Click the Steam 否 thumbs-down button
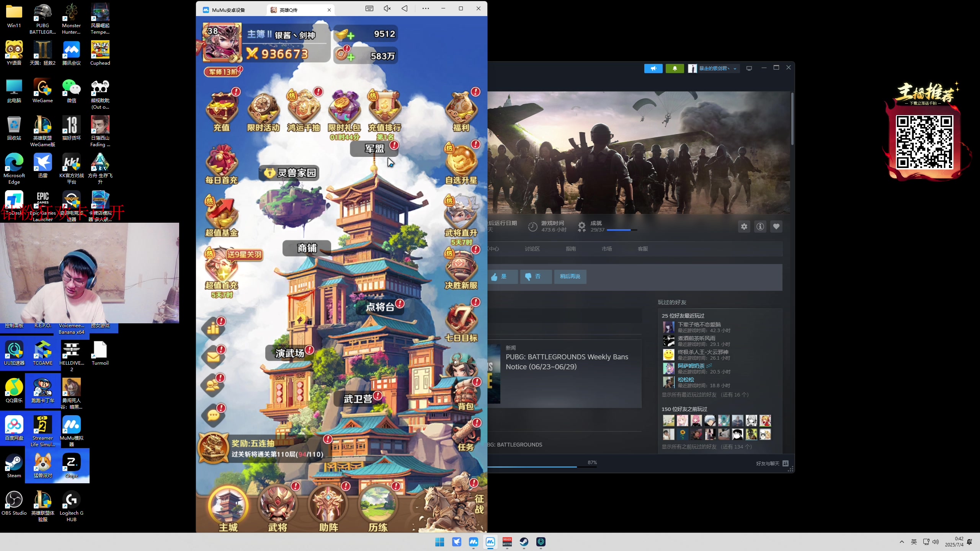Screen dimensions: 980x551 [x=536, y=277]
